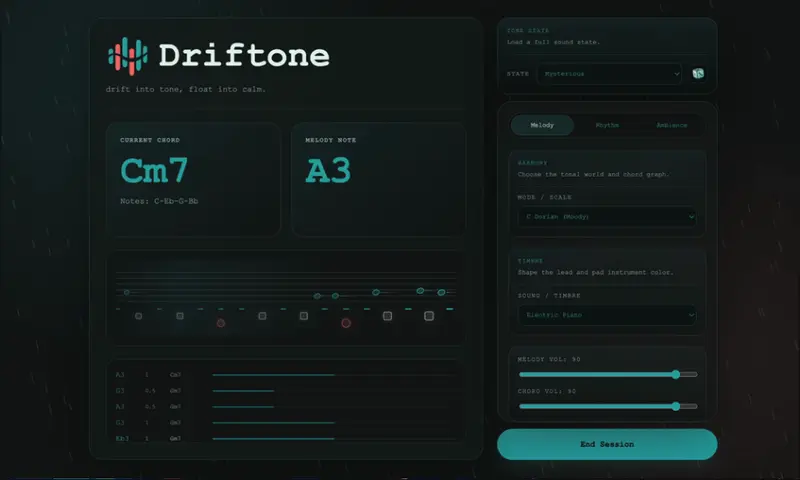The height and width of the screenshot is (480, 800).
Task: Switch to the Melody tab
Action: (x=542, y=125)
